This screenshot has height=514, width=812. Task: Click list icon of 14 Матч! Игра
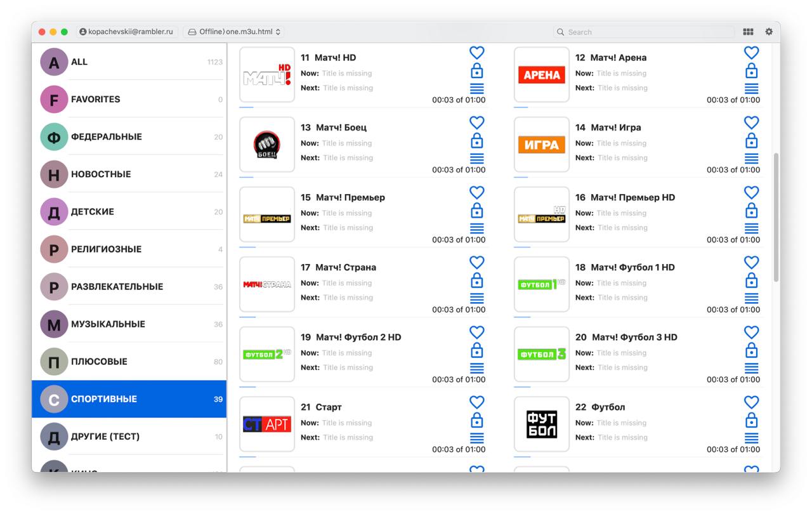click(x=752, y=159)
